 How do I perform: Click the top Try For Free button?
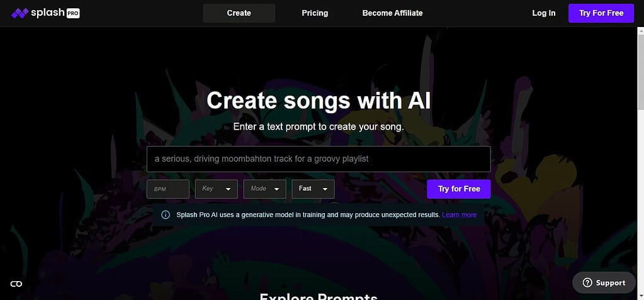click(x=601, y=13)
